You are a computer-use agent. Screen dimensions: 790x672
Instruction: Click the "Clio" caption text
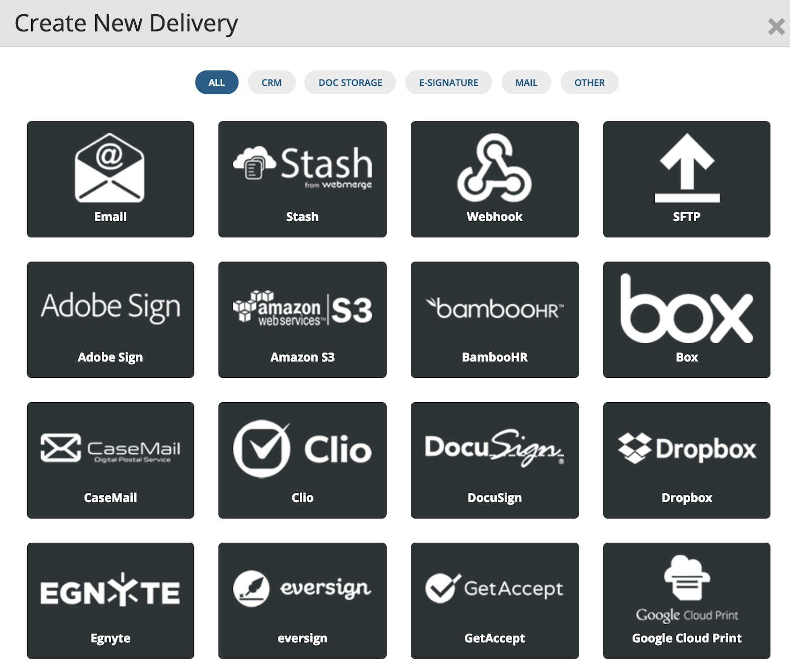302,498
